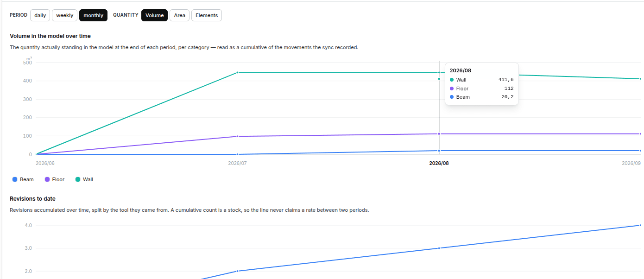This screenshot has width=644, height=279.
Task: Click the Beam value 20,2 in tooltip
Action: [x=507, y=97]
